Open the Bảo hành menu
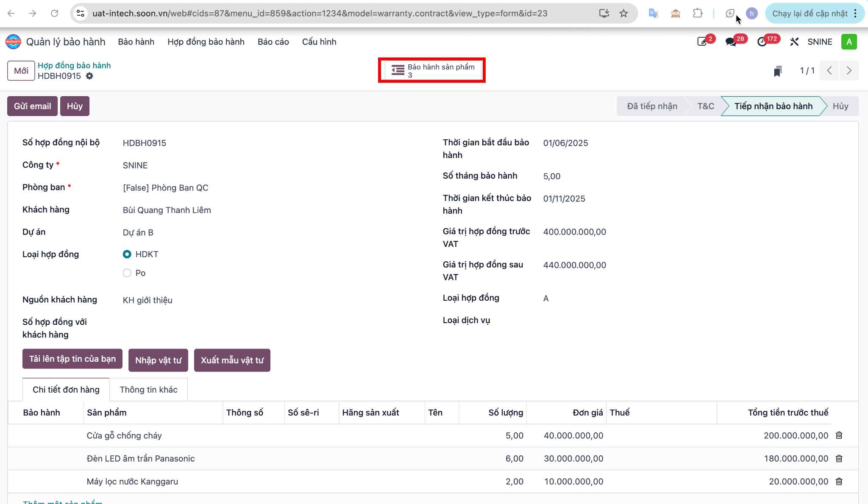 click(136, 42)
